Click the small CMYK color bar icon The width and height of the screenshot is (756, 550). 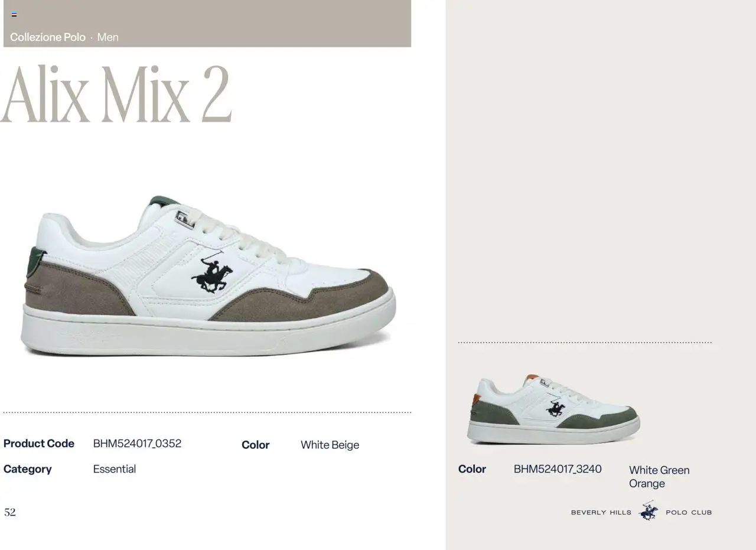coord(14,15)
